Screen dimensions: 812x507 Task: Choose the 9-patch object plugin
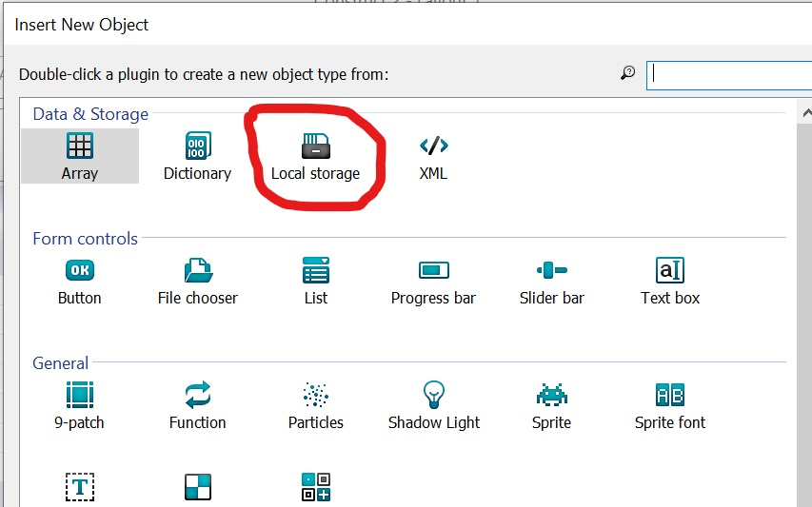click(80, 405)
